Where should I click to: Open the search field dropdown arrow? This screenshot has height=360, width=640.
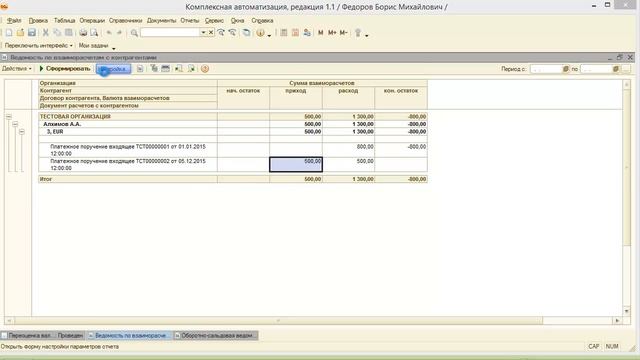203,33
